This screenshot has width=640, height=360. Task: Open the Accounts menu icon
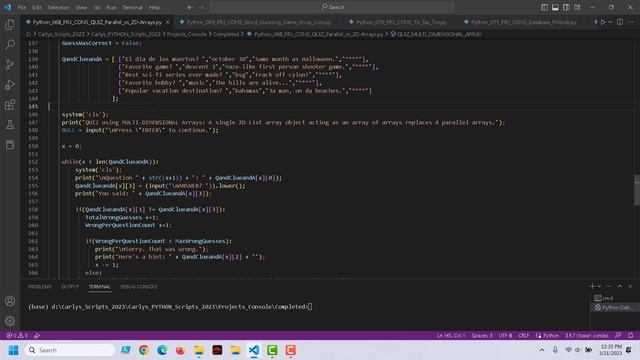[x=10, y=301]
